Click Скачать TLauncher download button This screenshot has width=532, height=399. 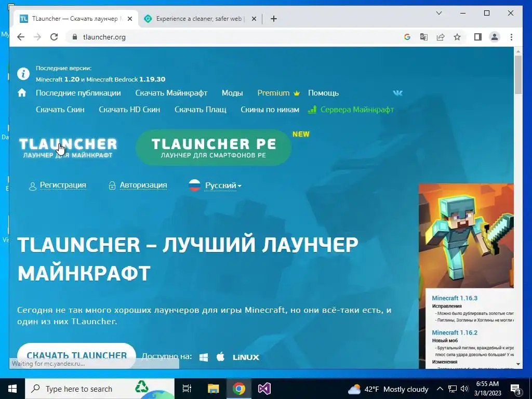click(77, 355)
